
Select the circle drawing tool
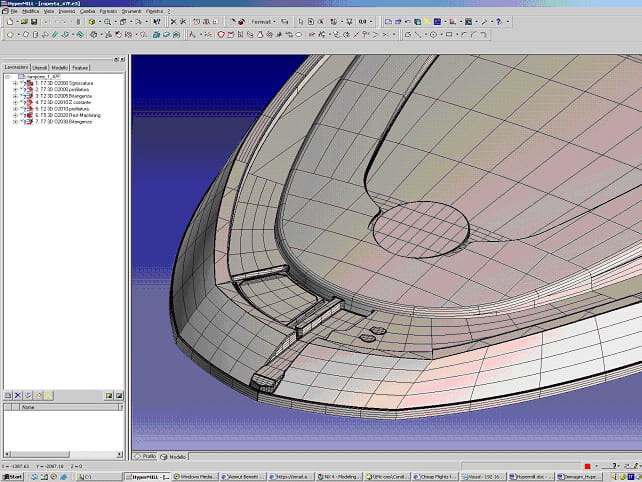pyautogui.click(x=433, y=35)
